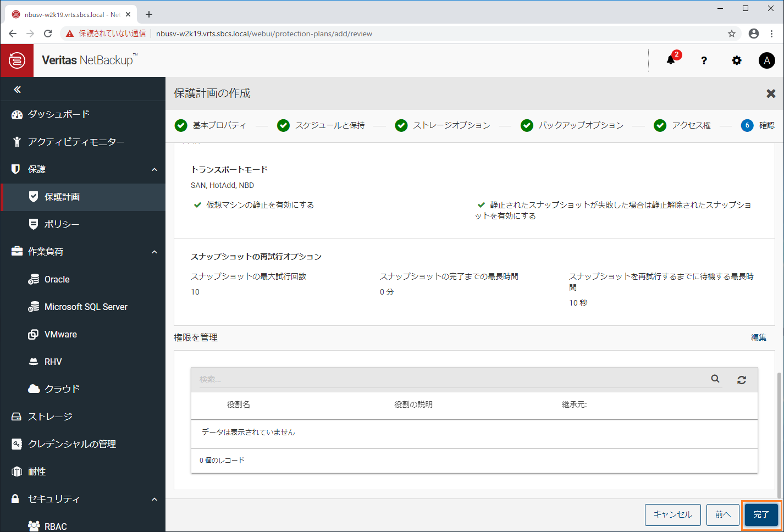Click the review page vertical scrollbar
Viewport: 784px width, 532px height.
(x=779, y=434)
